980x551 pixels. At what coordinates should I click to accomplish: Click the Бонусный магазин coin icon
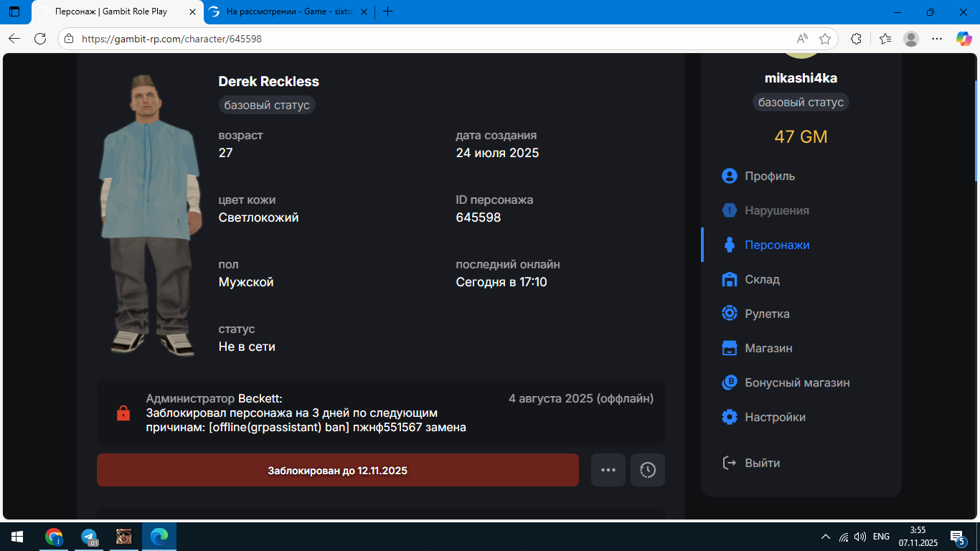click(x=730, y=382)
